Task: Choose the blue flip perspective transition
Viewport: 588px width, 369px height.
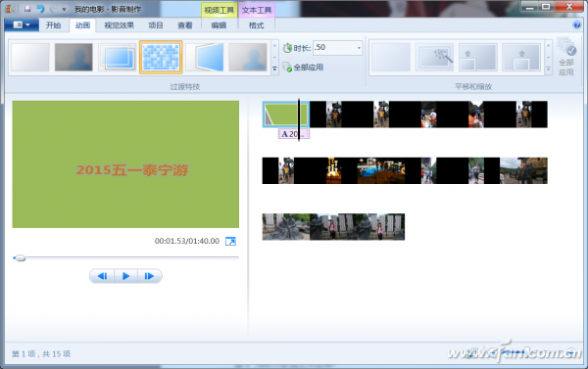Action: pyautogui.click(x=205, y=58)
